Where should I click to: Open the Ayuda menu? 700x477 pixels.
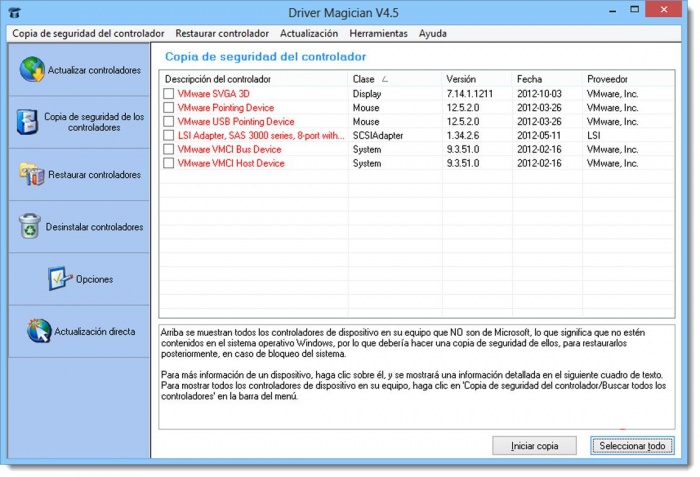click(x=433, y=33)
